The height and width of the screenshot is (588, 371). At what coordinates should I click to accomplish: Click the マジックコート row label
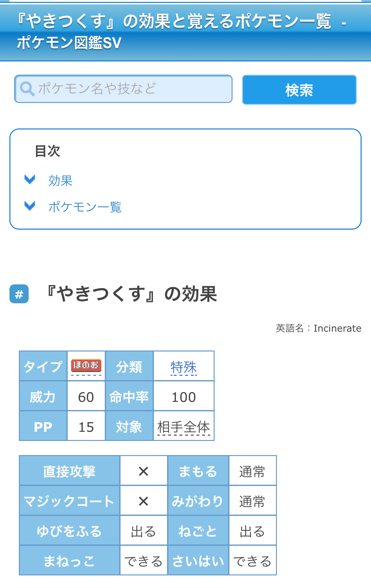point(69,501)
